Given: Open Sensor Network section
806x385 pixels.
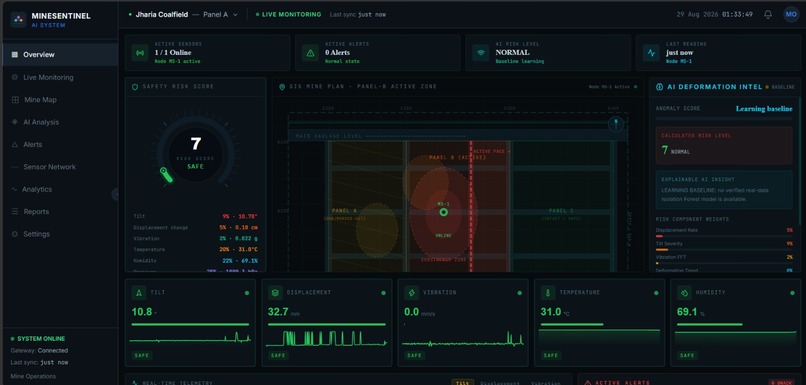Looking at the screenshot, I should [x=60, y=167].
